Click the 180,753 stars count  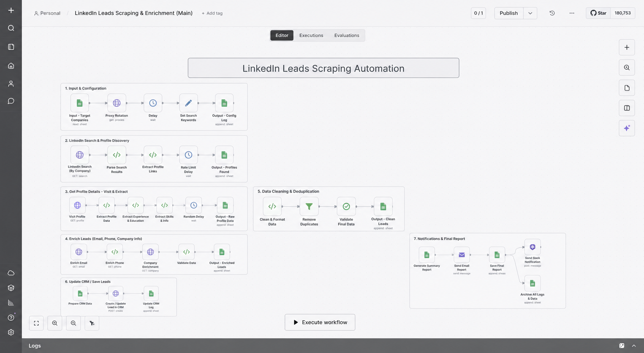[x=623, y=13]
